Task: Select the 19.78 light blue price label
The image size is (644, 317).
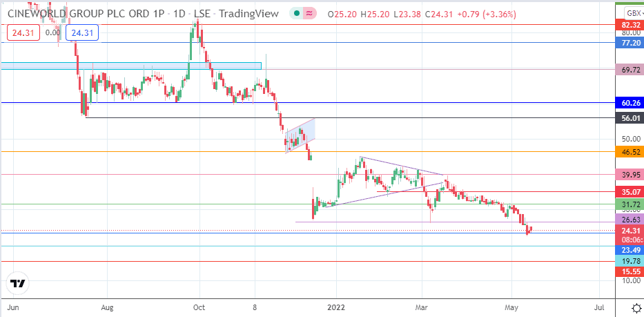Action: pos(630,260)
